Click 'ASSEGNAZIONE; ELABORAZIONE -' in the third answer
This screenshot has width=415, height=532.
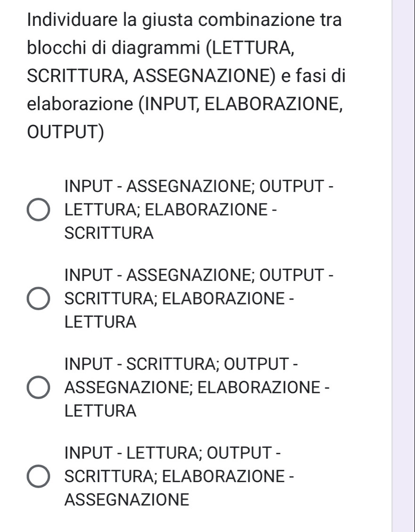pyautogui.click(x=198, y=388)
